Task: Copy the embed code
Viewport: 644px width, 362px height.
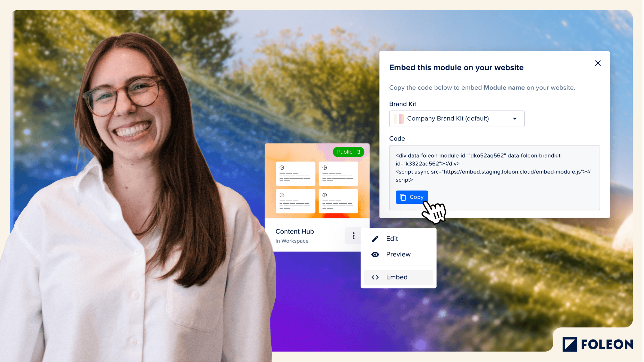Action: (x=412, y=198)
